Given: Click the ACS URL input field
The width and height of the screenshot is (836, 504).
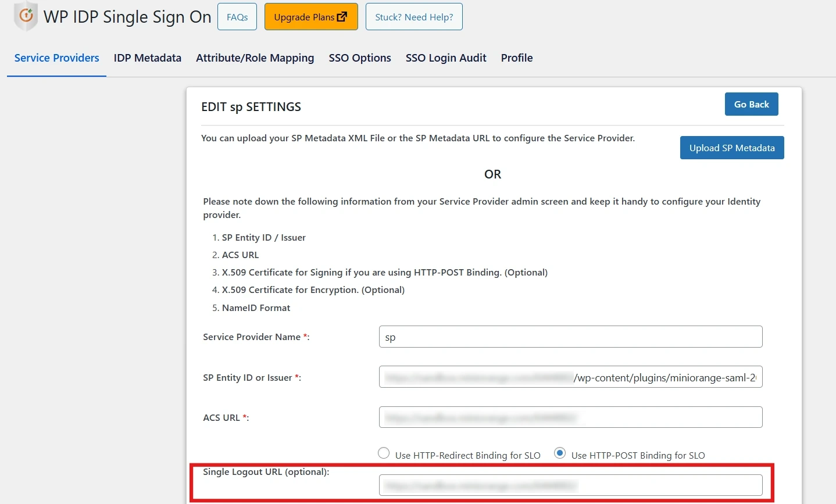Looking at the screenshot, I should [x=571, y=417].
